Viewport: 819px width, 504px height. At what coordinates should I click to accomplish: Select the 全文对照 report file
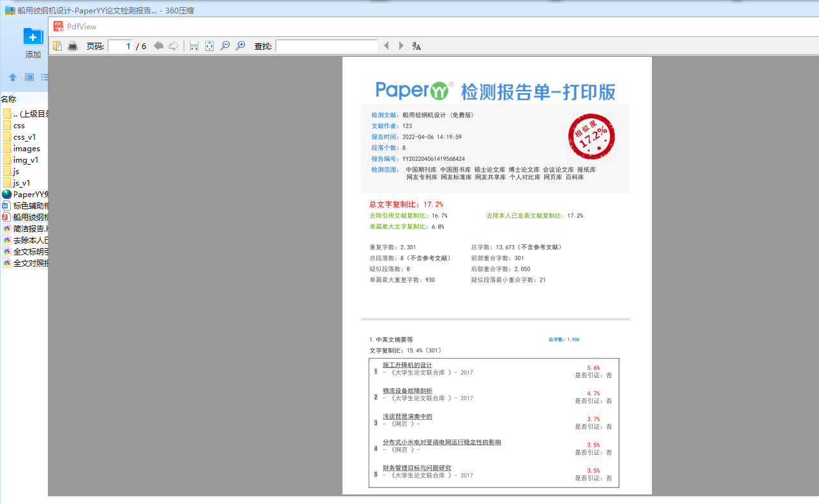(x=26, y=263)
